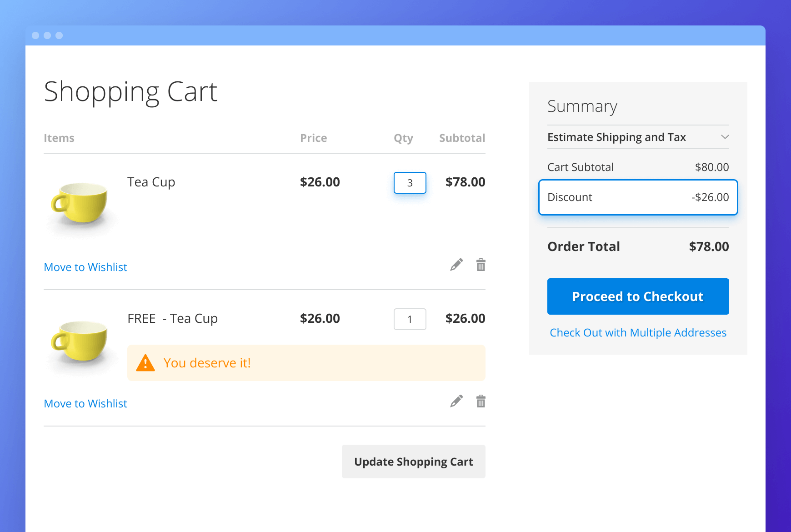Open the Estimate Shipping and Tax section
Viewport: 791px width, 532px height.
click(616, 137)
